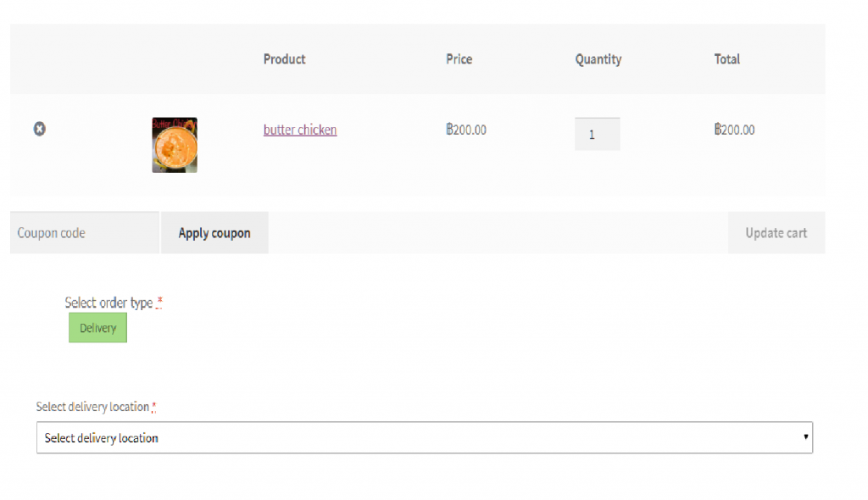The width and height of the screenshot is (868, 500).
Task: Click the circular delete icon beside the product
Action: pos(39,129)
